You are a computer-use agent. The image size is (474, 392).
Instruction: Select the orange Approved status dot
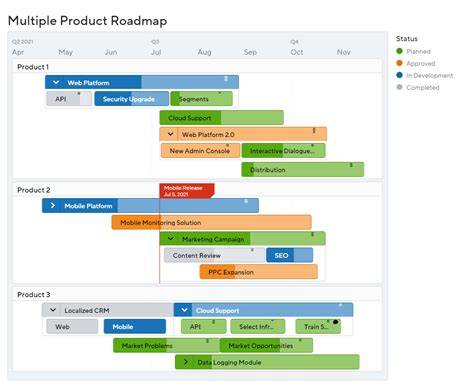coord(399,63)
